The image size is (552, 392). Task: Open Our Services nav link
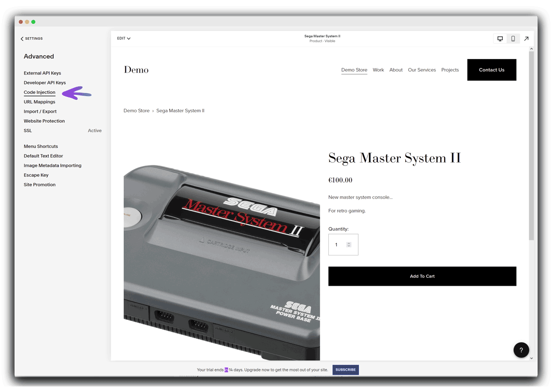point(422,70)
